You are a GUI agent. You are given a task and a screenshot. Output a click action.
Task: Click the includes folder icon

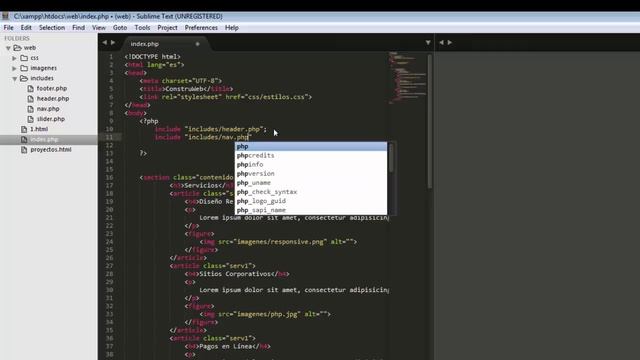coord(24,78)
